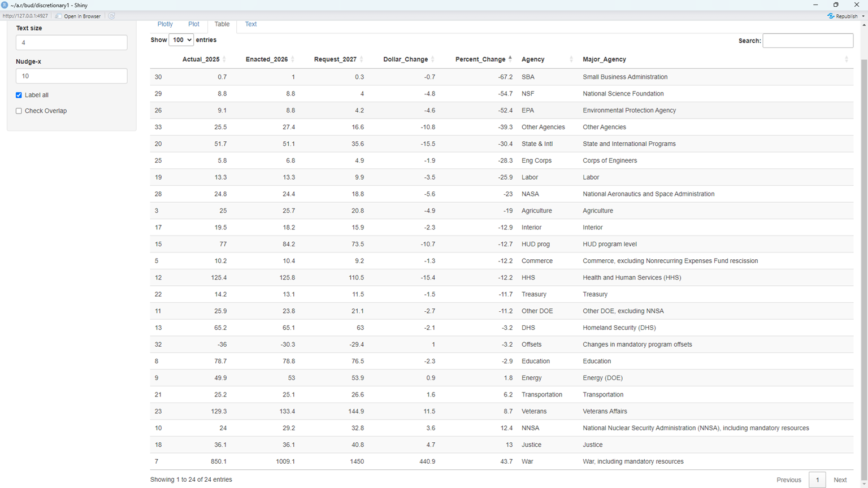This screenshot has width=868, height=488.
Task: Sort by Request_2027 using its arrows
Action: (x=362, y=59)
